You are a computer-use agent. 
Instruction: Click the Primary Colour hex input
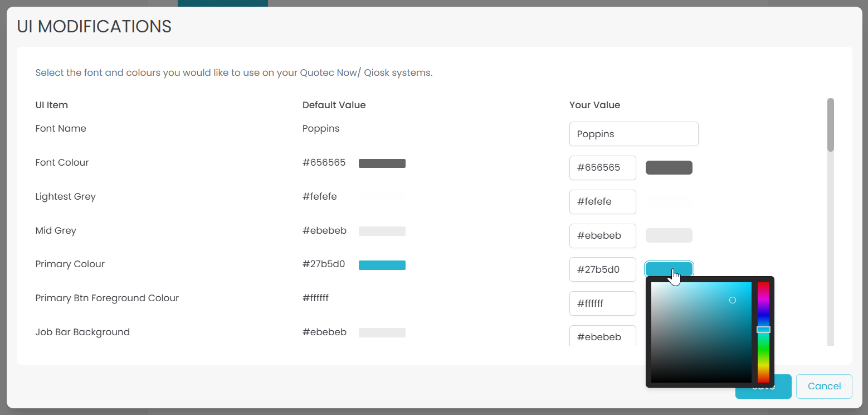[603, 269]
